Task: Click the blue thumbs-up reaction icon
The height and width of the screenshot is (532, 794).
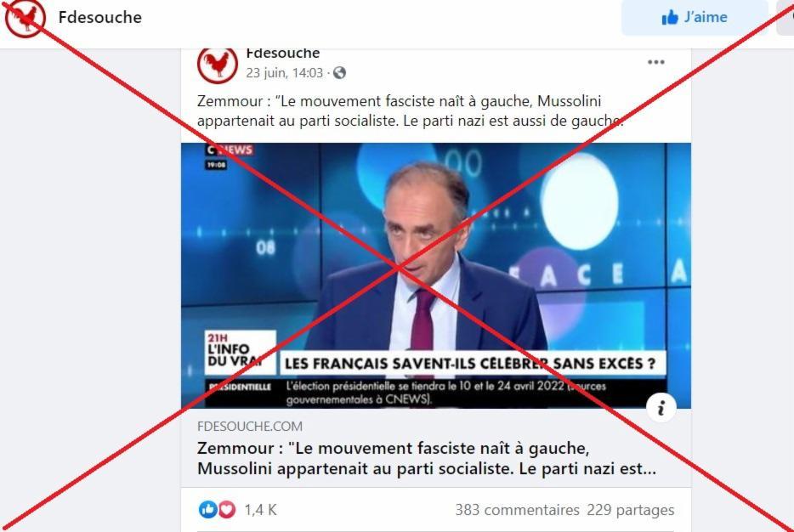Action: point(207,509)
